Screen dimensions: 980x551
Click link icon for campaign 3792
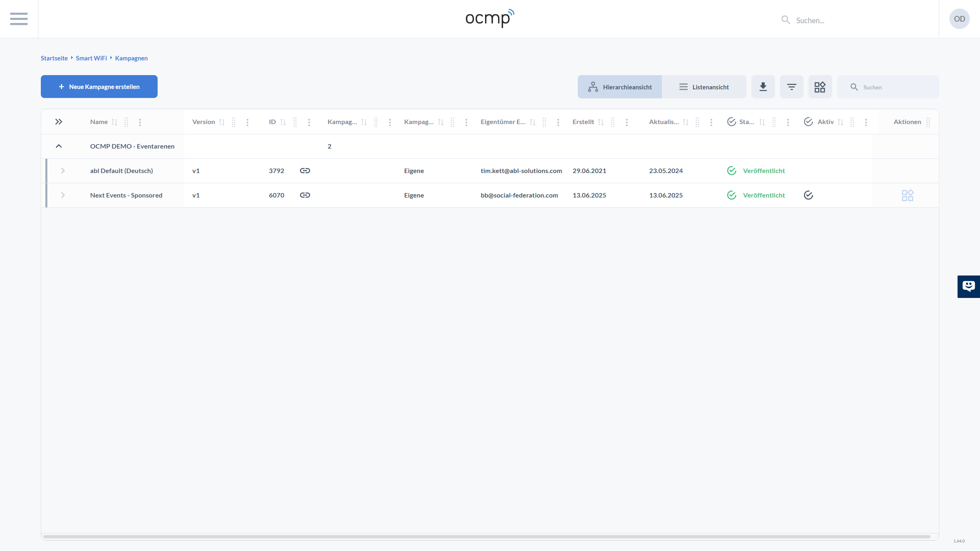pos(305,171)
